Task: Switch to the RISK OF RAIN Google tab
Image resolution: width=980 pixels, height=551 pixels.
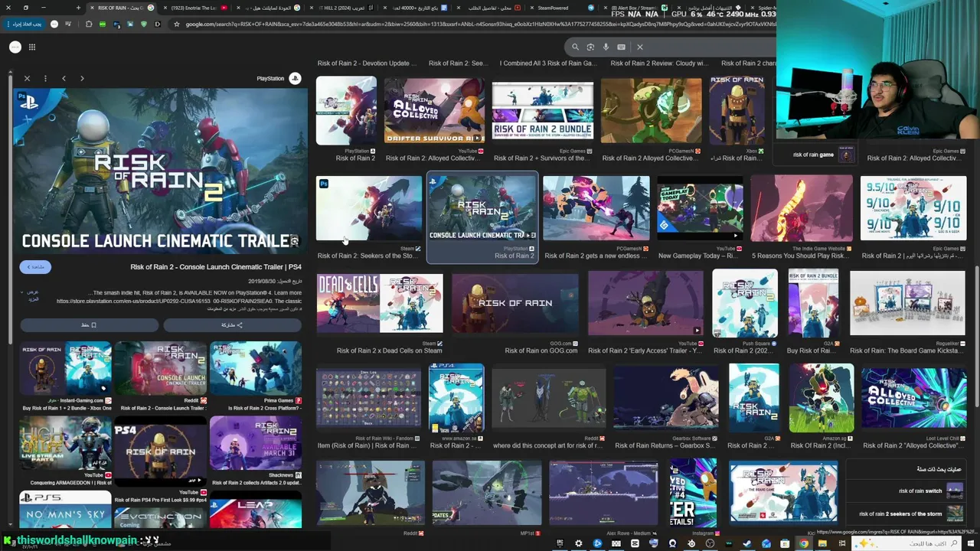Action: click(x=121, y=8)
